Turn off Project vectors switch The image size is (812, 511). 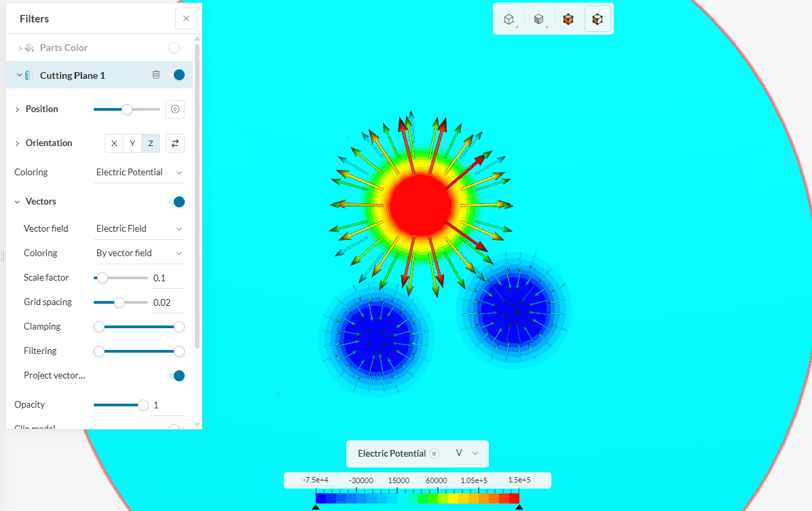177,376
